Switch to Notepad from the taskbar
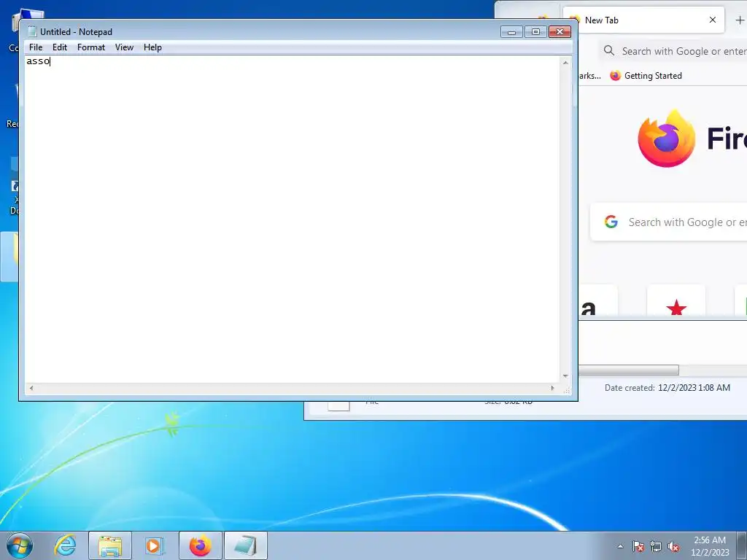Screen dimensions: 747x560 point(245,545)
